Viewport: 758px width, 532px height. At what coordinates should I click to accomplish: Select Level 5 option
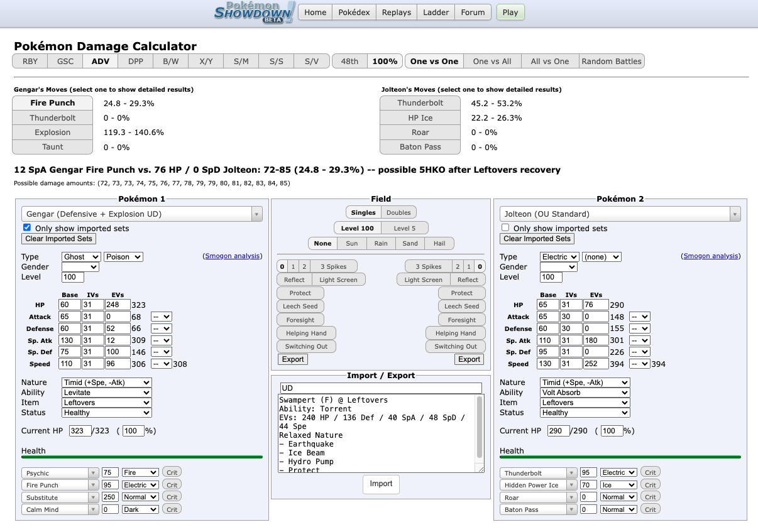pos(404,227)
